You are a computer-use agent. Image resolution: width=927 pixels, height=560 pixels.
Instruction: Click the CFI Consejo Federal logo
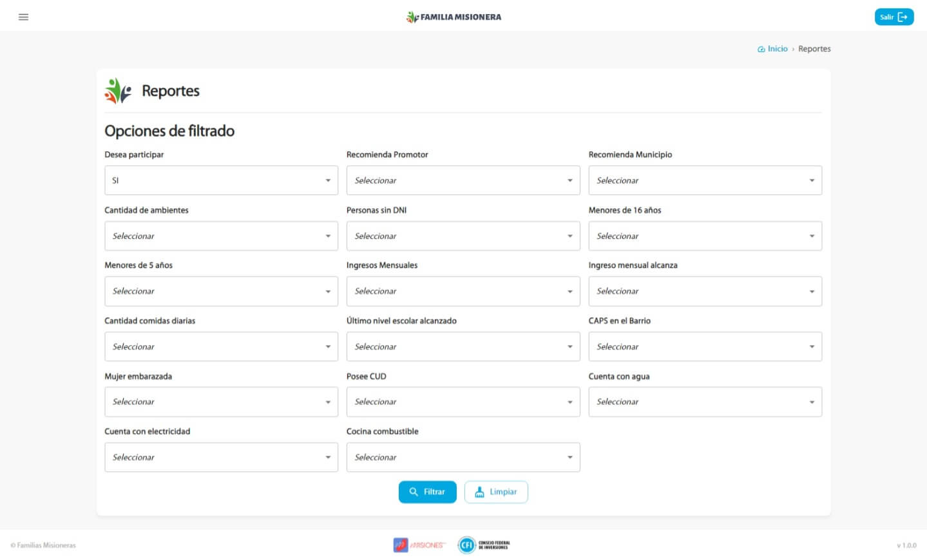484,545
